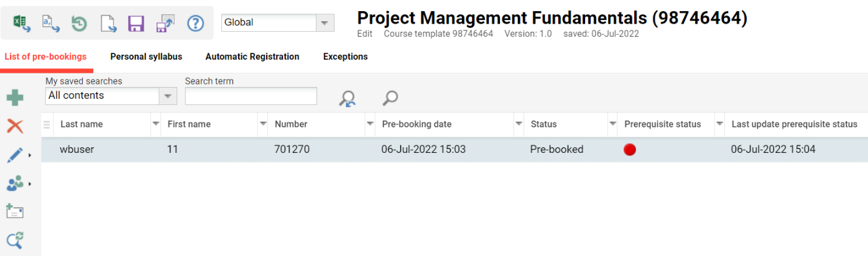868x256 pixels.
Task: Click the Search term input field
Action: (251, 96)
